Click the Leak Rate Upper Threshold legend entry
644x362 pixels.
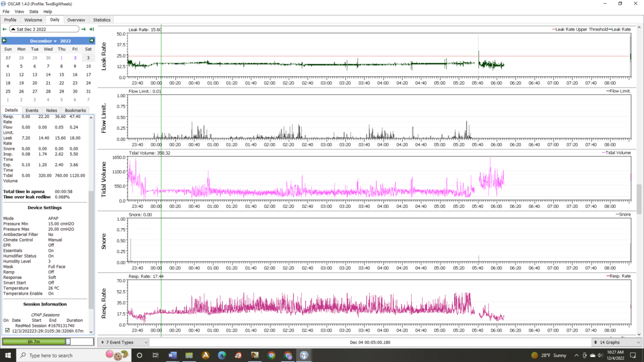(x=580, y=29)
